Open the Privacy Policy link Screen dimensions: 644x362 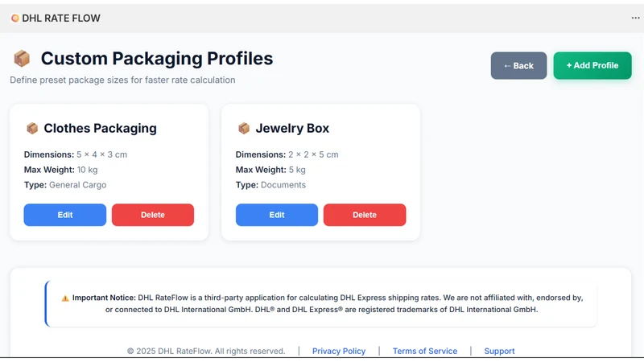coord(339,351)
